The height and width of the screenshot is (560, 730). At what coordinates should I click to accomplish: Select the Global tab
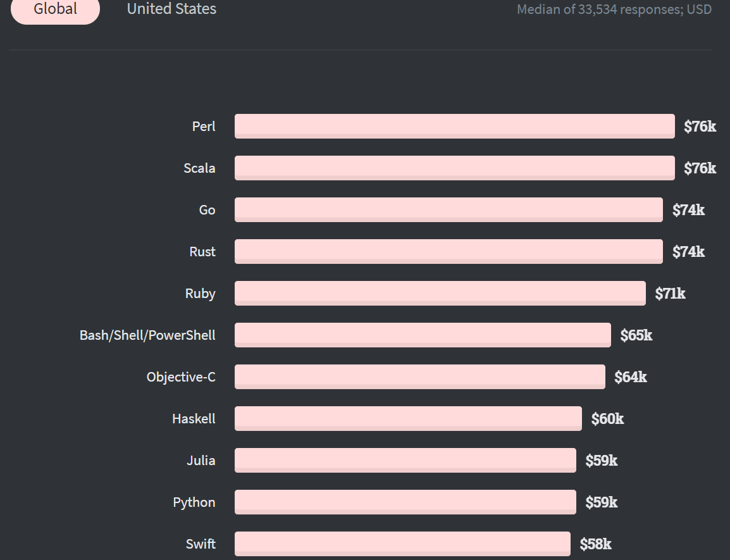[56, 9]
